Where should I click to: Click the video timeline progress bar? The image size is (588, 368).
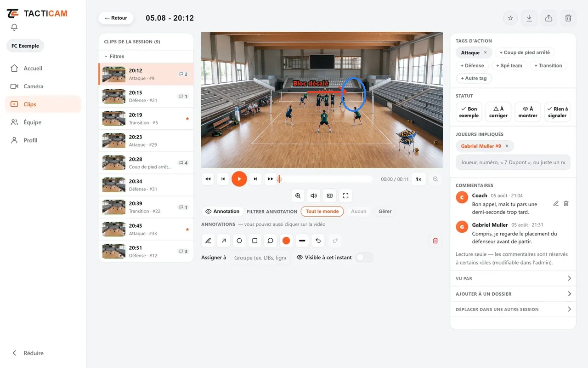(326, 179)
